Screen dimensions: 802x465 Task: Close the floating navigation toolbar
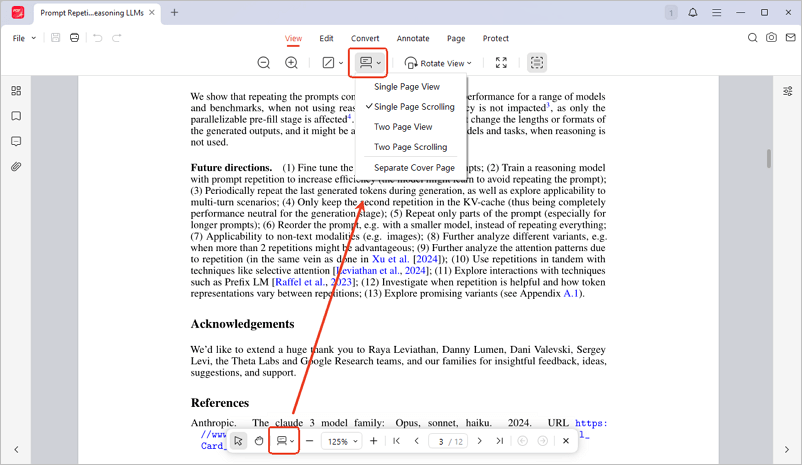pos(566,441)
